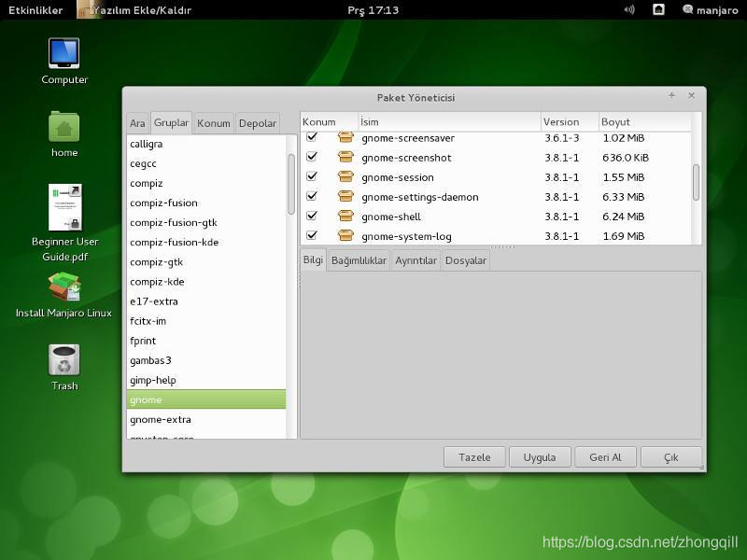Viewport: 747px width, 560px height.
Task: Click the package icon for gnome-shell
Action: tap(345, 216)
